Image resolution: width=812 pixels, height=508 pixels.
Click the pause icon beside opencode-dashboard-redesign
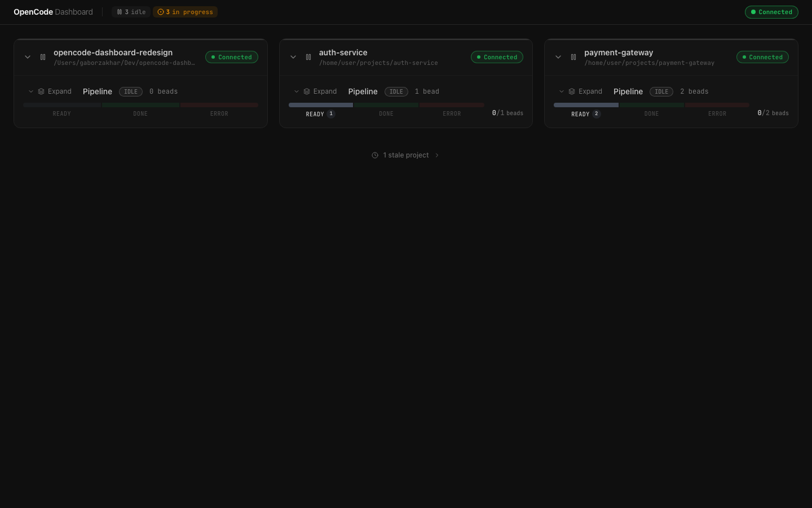pos(43,57)
